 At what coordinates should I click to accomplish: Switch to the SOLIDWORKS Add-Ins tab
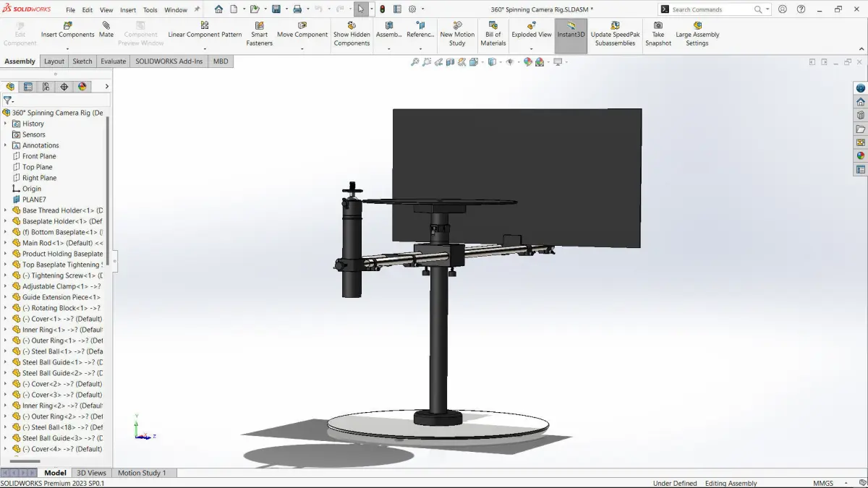click(169, 61)
